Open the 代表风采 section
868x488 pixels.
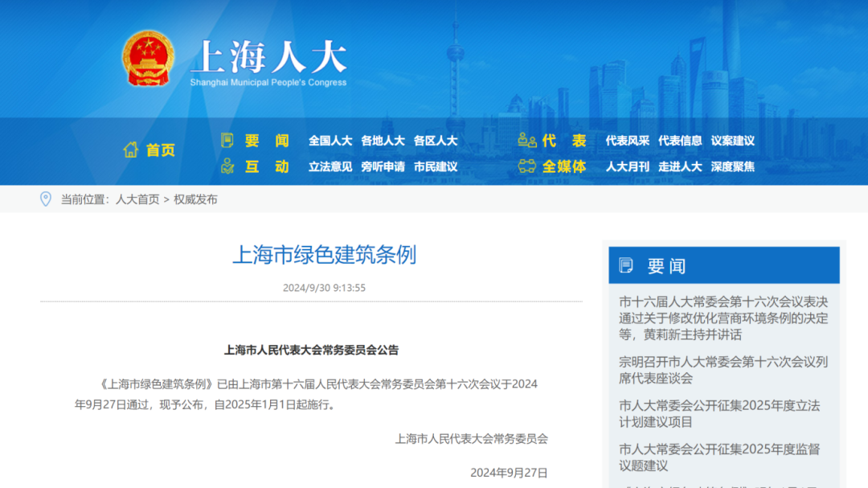coord(628,140)
